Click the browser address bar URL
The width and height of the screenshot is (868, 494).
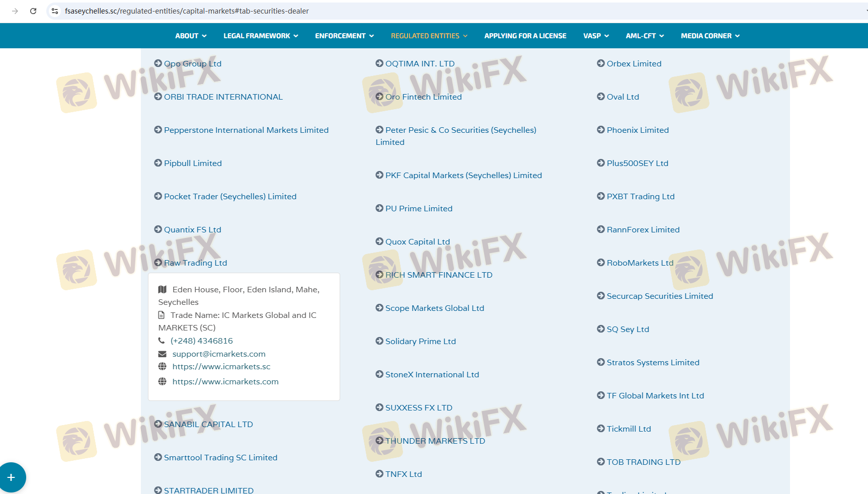point(187,11)
